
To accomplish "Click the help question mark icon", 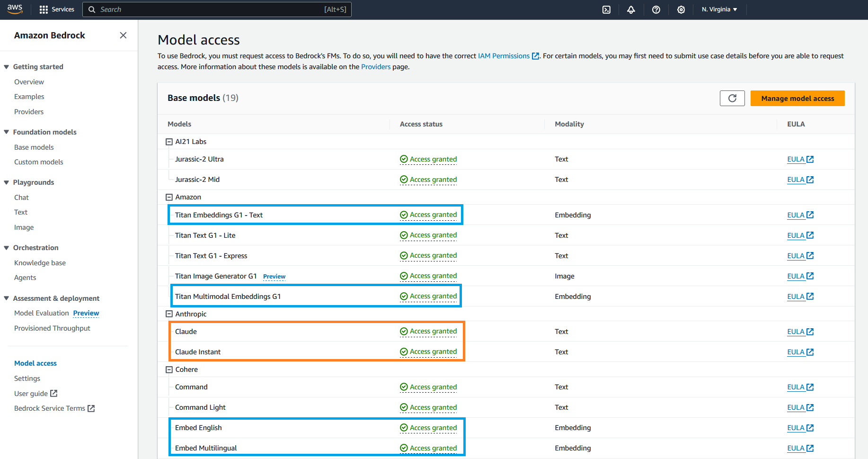I will click(x=656, y=9).
